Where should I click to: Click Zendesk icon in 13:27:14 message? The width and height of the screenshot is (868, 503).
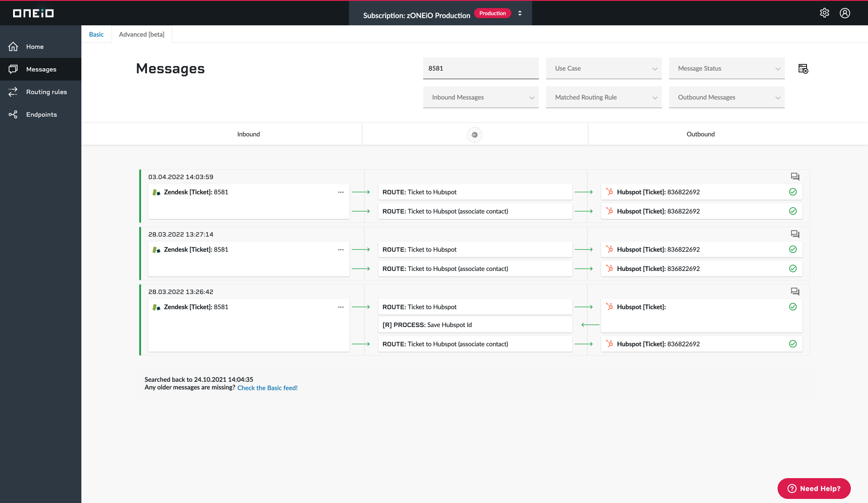[156, 250]
